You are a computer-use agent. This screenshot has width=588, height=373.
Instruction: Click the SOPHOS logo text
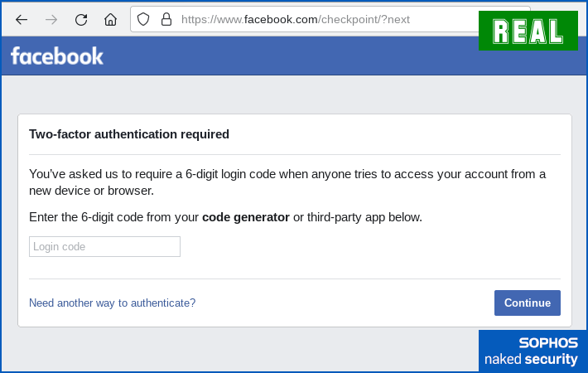coord(547,343)
